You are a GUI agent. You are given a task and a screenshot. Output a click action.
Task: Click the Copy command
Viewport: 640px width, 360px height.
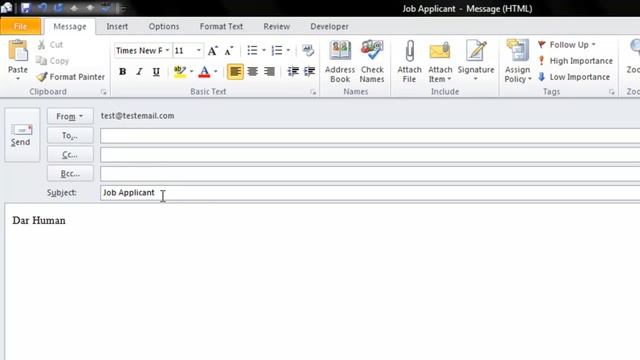pos(52,61)
